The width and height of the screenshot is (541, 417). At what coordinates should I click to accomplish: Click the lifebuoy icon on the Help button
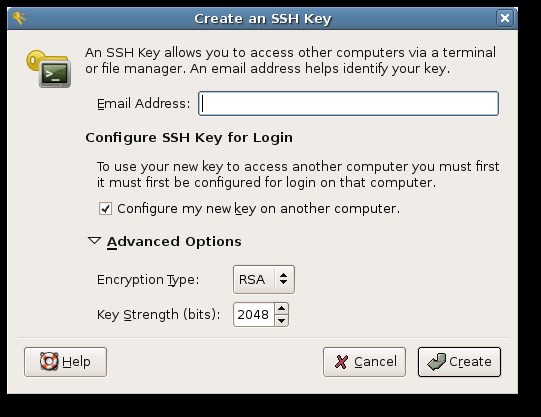[x=49, y=361]
